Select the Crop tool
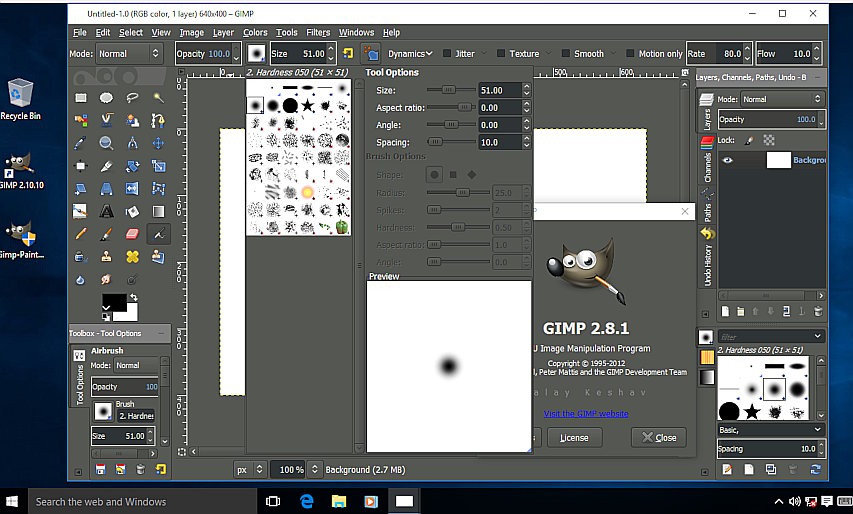 click(106, 166)
